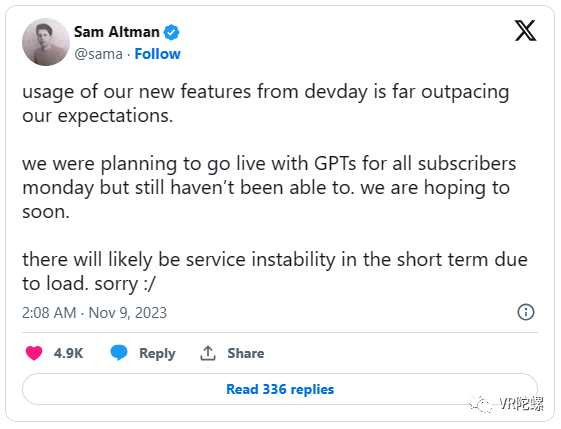Click the 4.9K likes count

click(68, 353)
